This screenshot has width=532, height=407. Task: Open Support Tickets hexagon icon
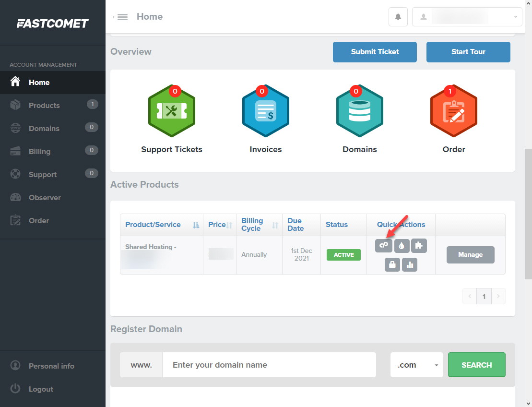[x=172, y=111]
